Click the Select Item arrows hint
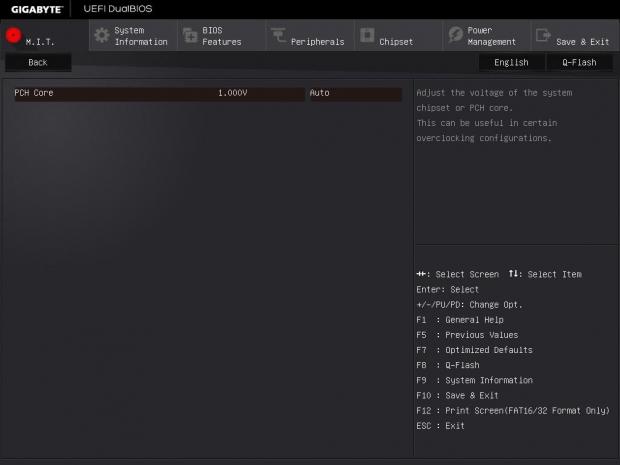This screenshot has width=620, height=465. pos(545,274)
